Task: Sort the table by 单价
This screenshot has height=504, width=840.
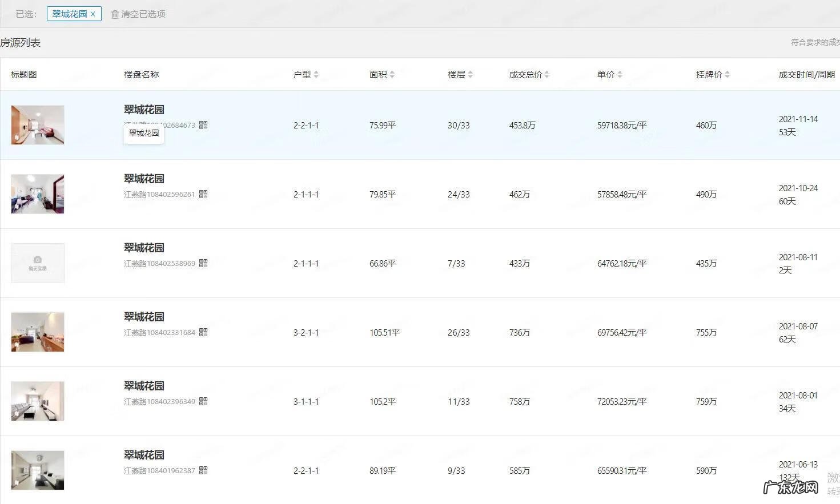Action: coord(620,74)
